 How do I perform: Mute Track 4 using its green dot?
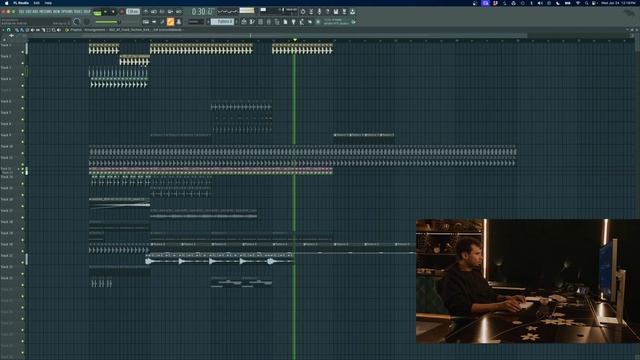pos(22,86)
